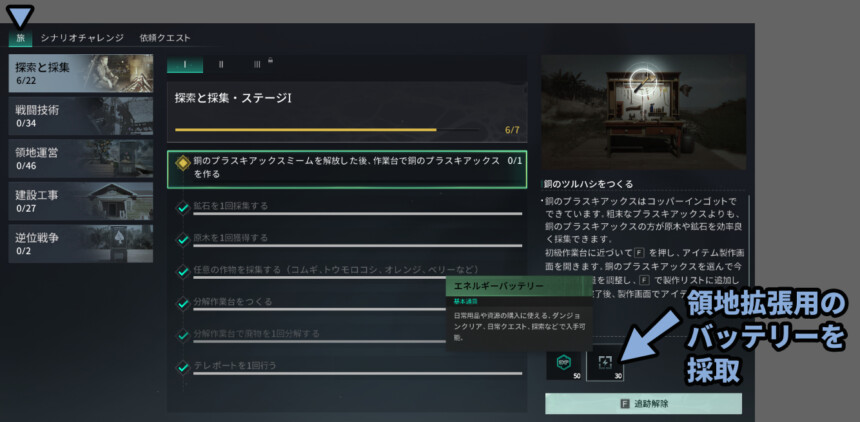Image resolution: width=860 pixels, height=422 pixels.
Task: Select stage I tab
Action: [x=185, y=64]
